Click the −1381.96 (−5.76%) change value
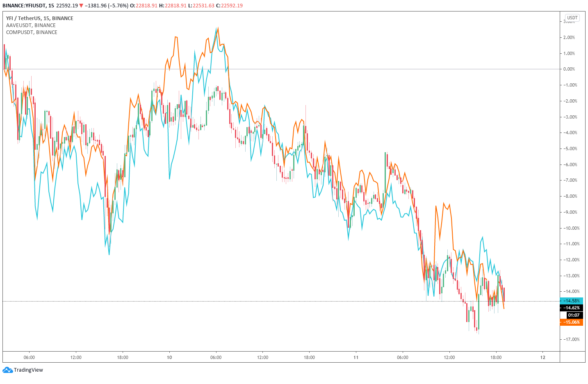Screen dimensions: 588x384 click(107, 6)
